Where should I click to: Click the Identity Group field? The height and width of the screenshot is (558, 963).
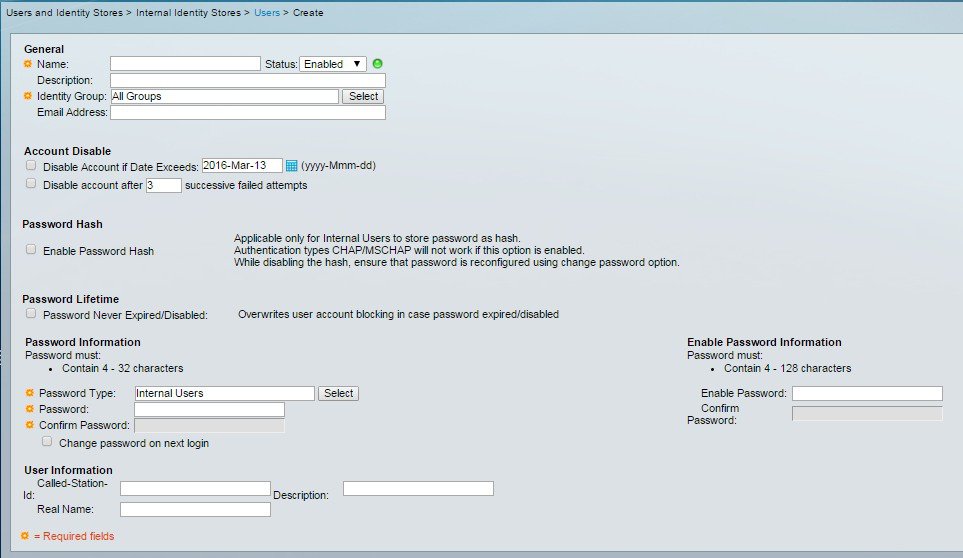(x=225, y=96)
